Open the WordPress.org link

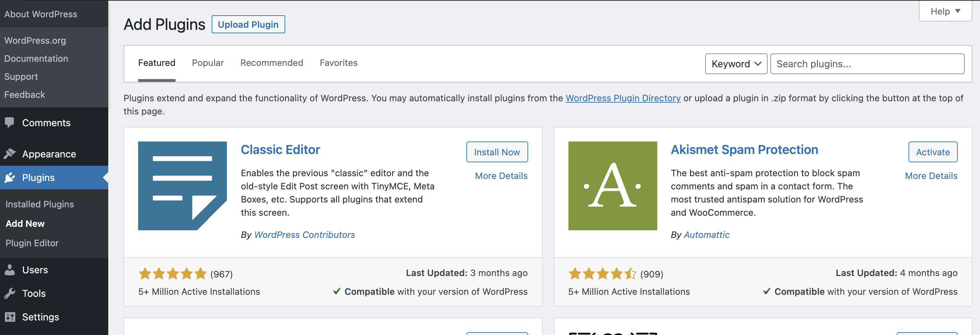(35, 40)
